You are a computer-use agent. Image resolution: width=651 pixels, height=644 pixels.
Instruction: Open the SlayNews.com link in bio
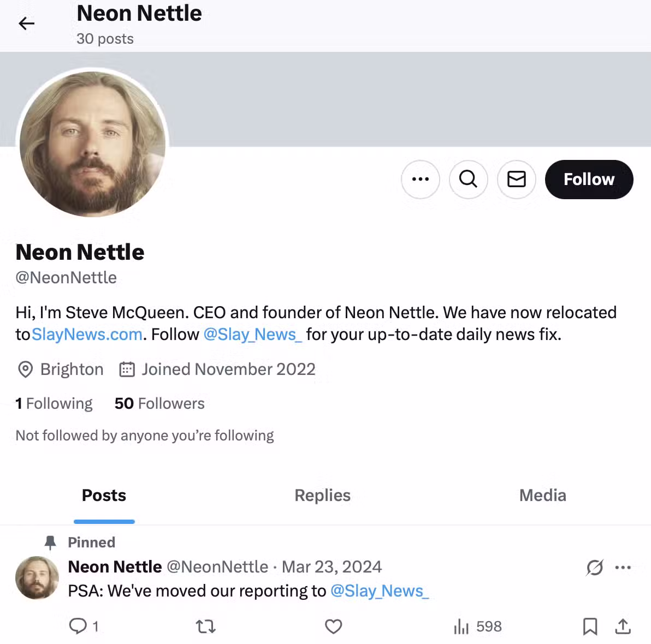click(87, 334)
